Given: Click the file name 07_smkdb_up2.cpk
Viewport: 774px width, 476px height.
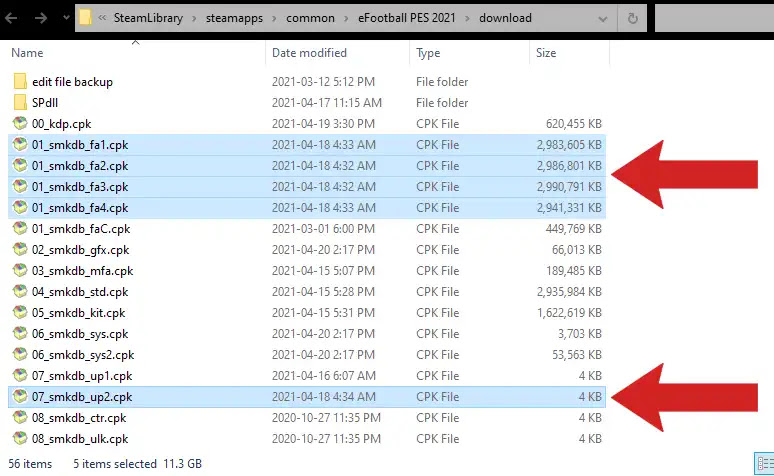Looking at the screenshot, I should 82,397.
